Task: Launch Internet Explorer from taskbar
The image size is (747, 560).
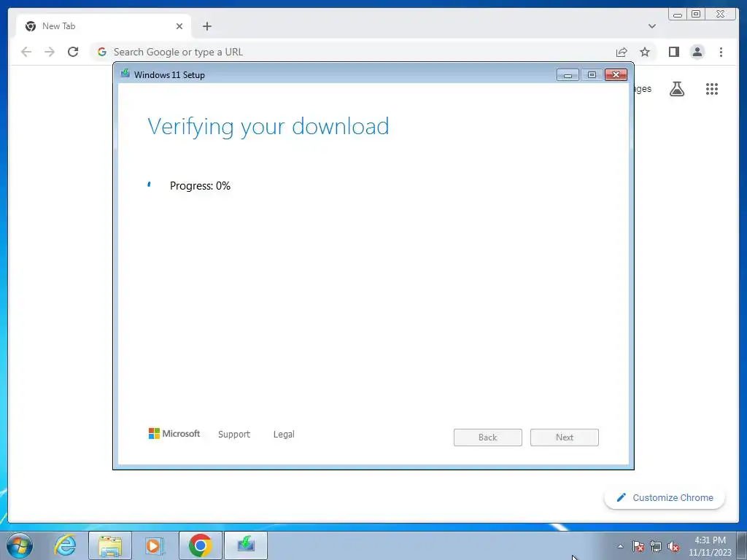Action: click(65, 545)
